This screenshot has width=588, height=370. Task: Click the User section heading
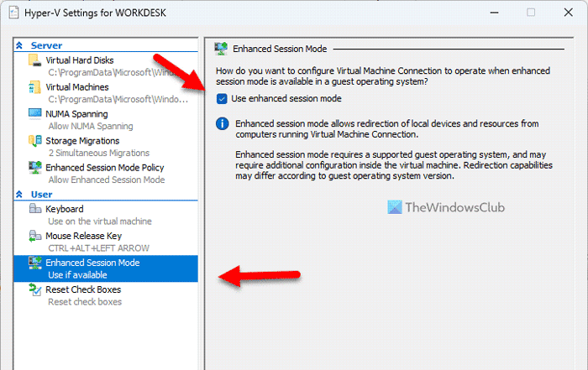point(41,195)
